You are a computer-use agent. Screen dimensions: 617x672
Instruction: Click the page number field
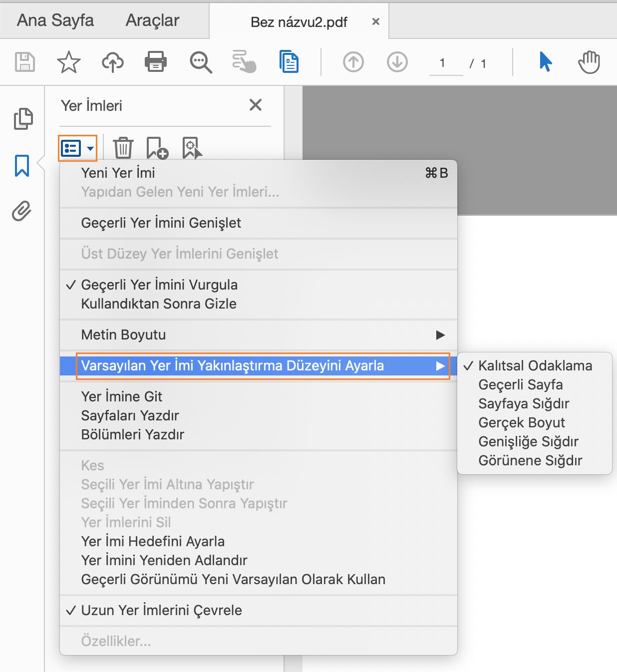(x=446, y=63)
